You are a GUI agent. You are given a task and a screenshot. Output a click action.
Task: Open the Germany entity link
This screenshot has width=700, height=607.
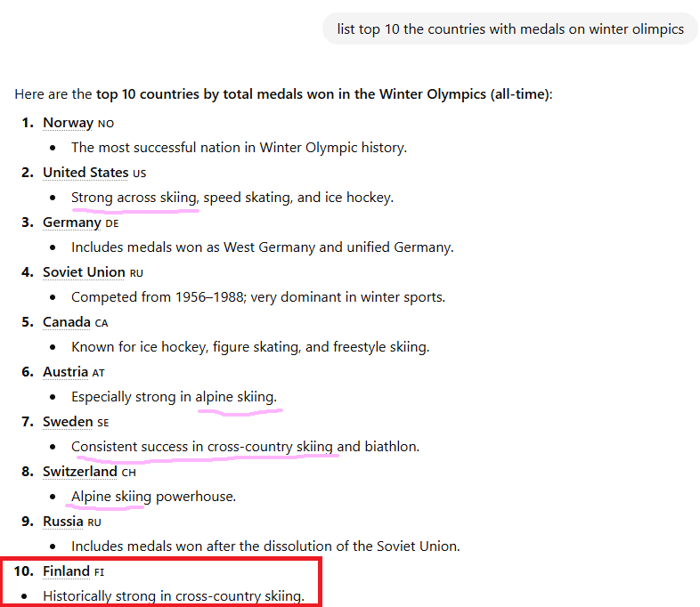[x=72, y=223]
